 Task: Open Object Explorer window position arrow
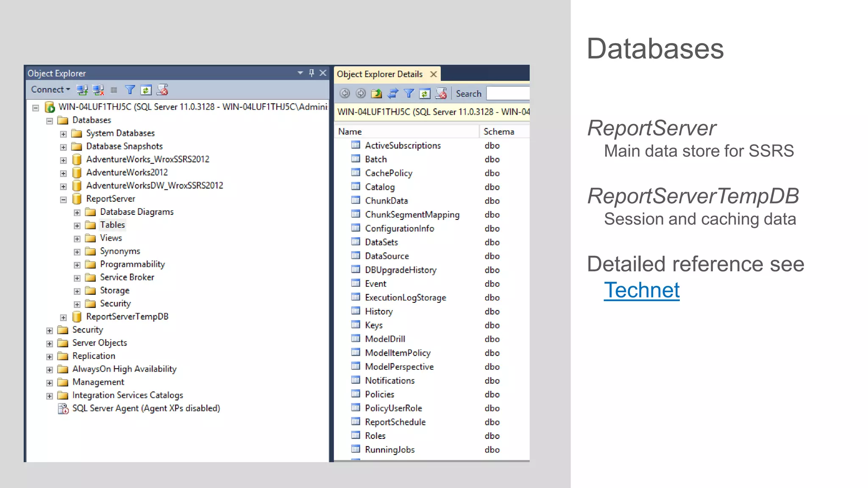tap(300, 73)
